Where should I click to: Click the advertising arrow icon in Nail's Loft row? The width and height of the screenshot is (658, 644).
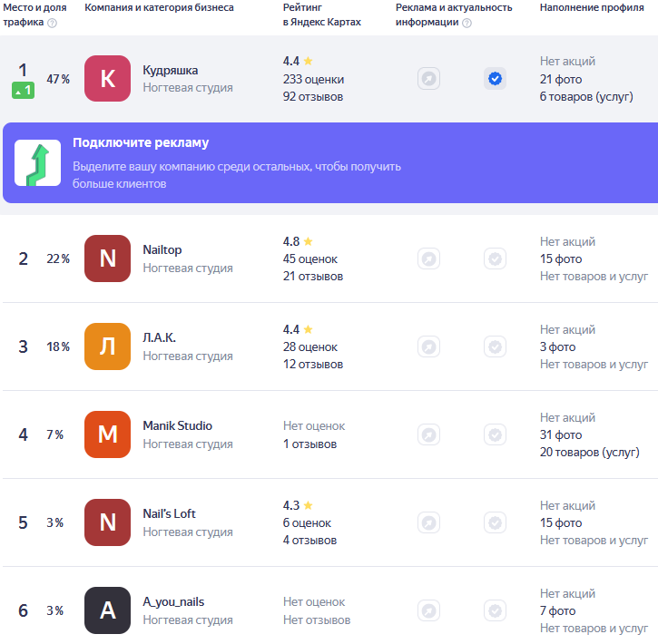428,522
